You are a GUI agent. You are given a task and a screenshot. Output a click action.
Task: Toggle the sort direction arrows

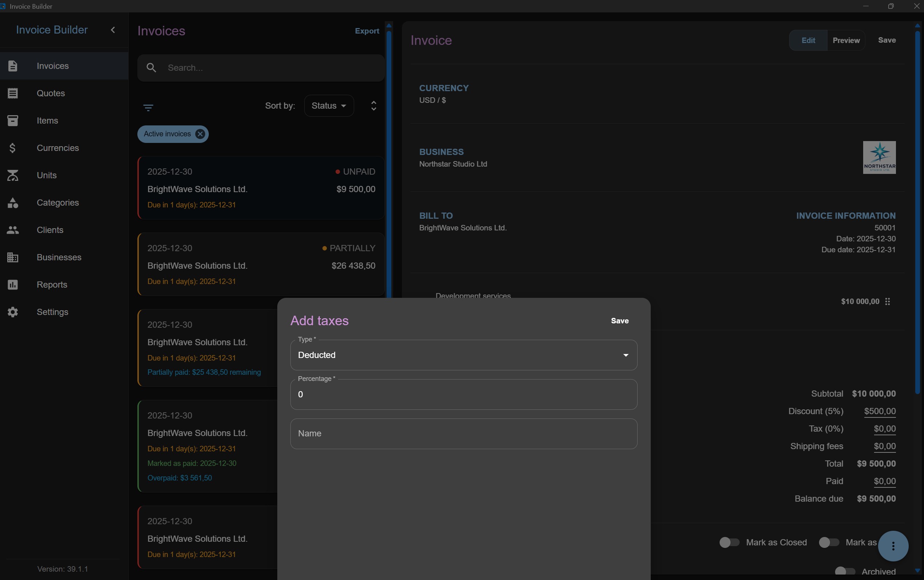pyautogui.click(x=374, y=106)
